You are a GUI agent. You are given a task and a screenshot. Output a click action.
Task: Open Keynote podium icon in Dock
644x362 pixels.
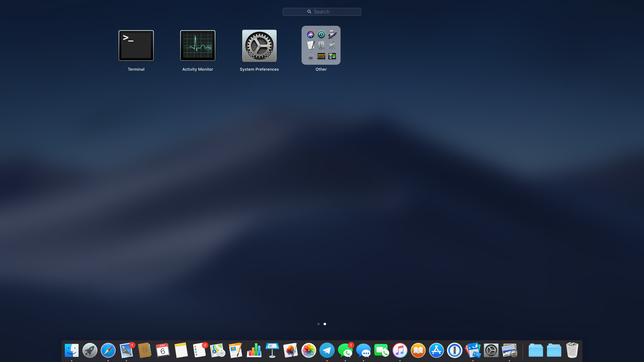(272, 350)
